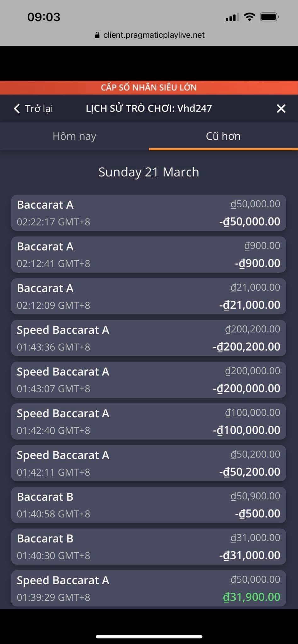The width and height of the screenshot is (298, 644).
Task: Open Baccarat B entry at 01:40:58
Action: [x=149, y=505]
